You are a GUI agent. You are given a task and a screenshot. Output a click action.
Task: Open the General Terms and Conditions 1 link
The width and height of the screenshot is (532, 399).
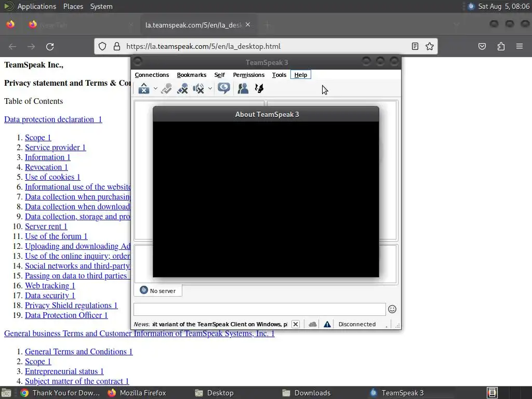coord(79,352)
